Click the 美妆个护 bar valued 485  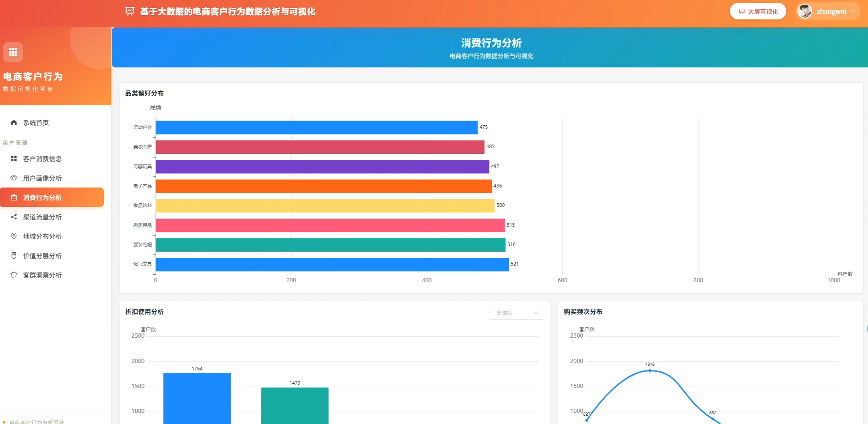[320, 147]
